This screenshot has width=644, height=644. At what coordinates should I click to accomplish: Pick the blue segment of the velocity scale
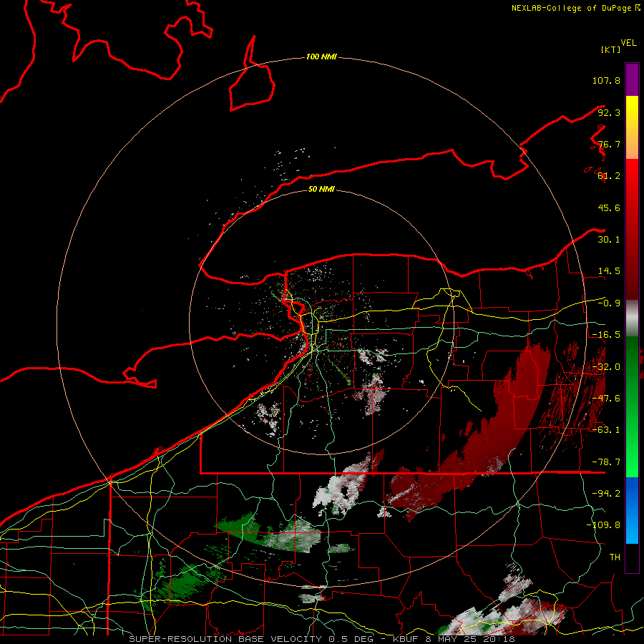click(x=632, y=510)
